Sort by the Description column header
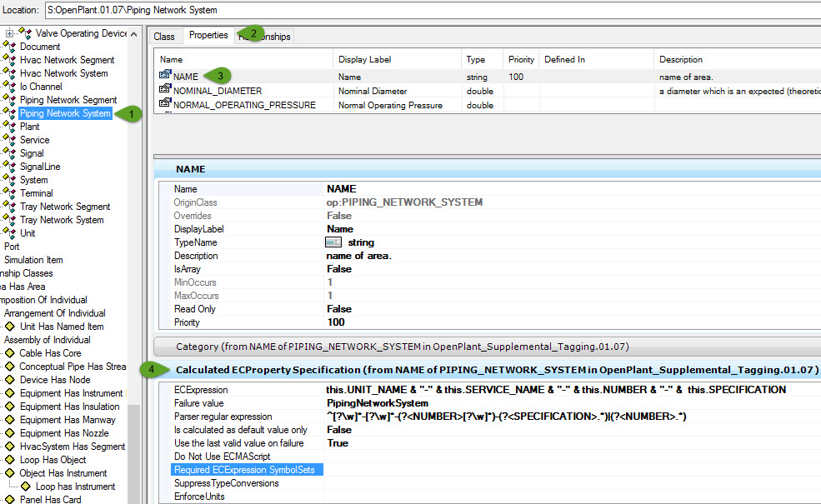 coord(737,60)
